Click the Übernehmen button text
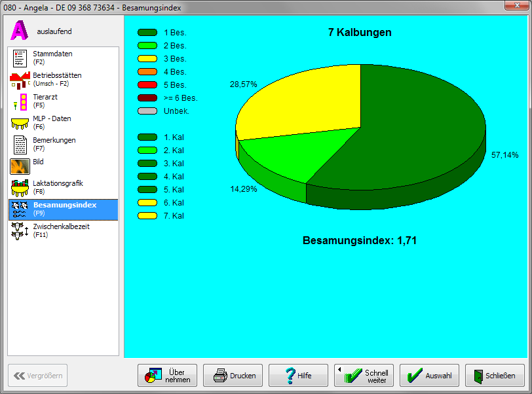 click(x=178, y=376)
